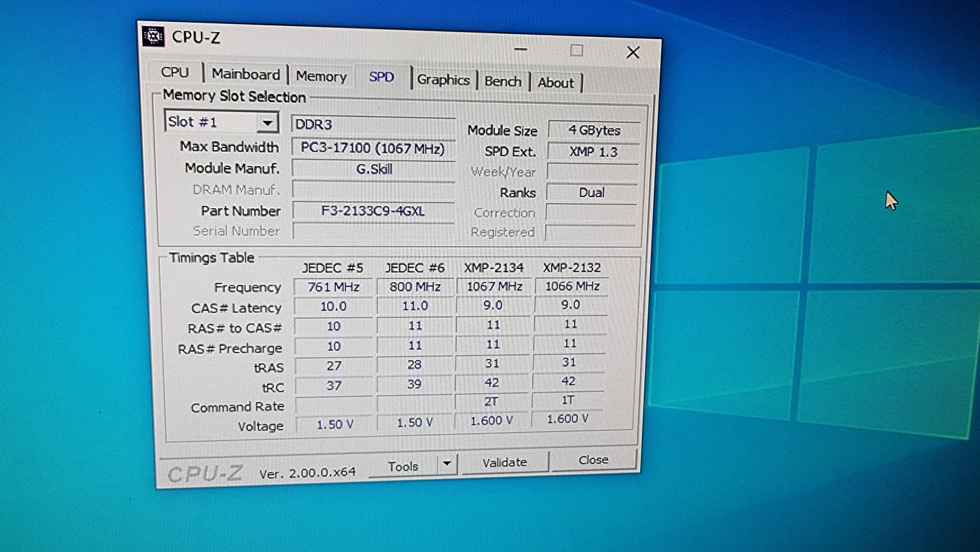Switch to the CPU tab
This screenshot has width=980, height=552.
[x=175, y=72]
